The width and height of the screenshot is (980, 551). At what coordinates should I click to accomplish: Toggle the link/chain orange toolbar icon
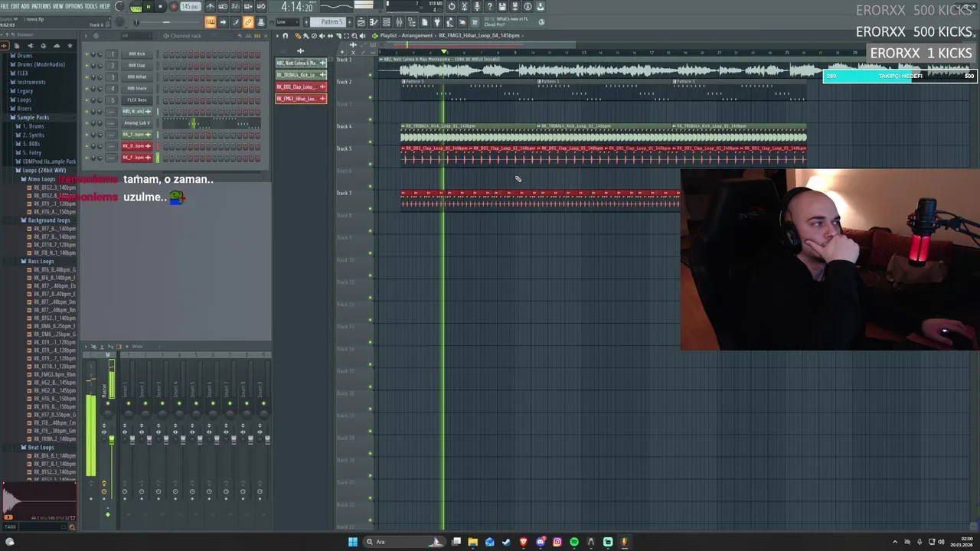click(248, 22)
